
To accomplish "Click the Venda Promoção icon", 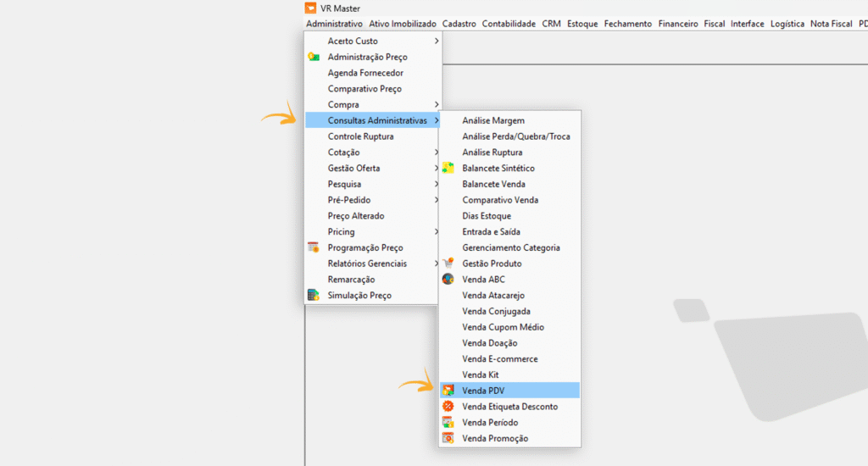I will pyautogui.click(x=448, y=438).
